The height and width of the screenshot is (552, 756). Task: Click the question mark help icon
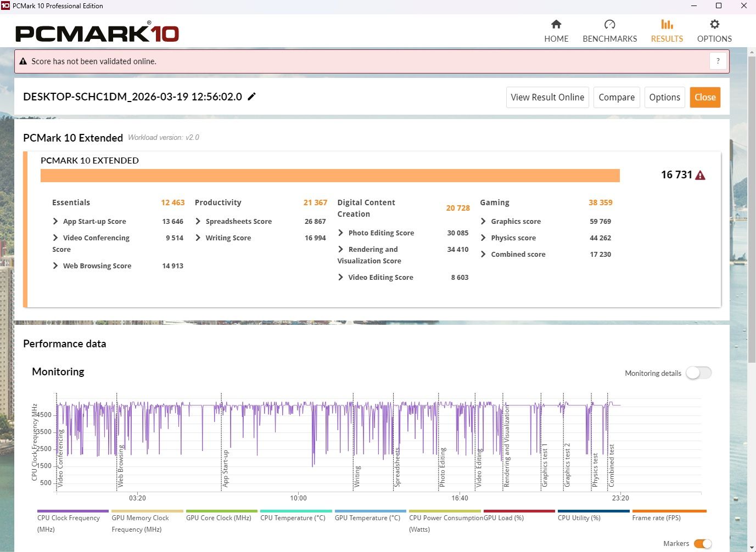point(718,61)
